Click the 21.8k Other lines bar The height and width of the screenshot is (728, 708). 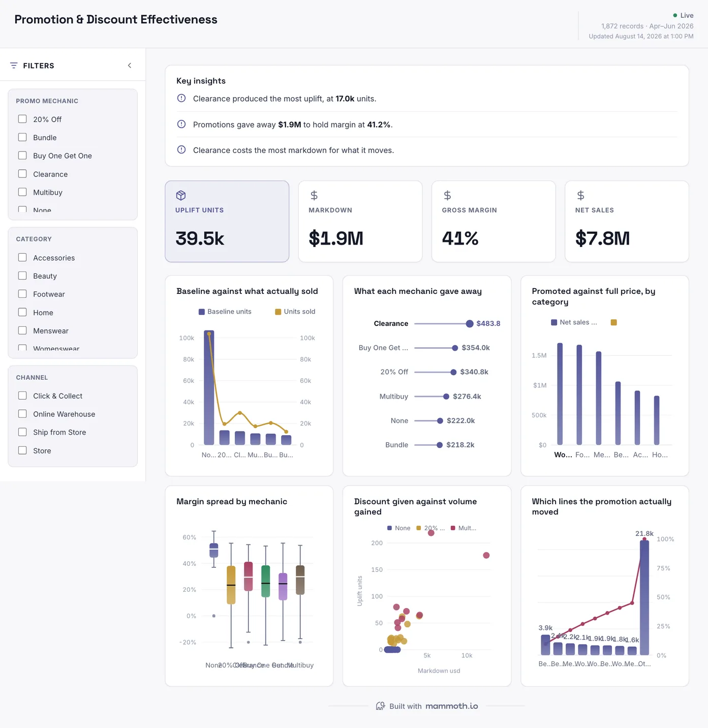coord(644,597)
